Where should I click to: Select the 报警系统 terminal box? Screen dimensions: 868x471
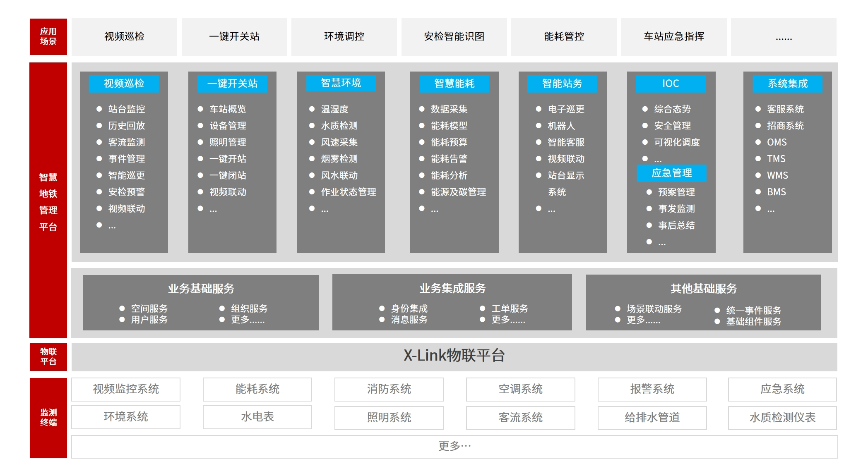[652, 389]
